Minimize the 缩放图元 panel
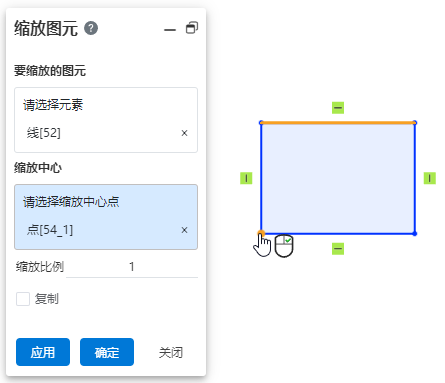 click(170, 30)
